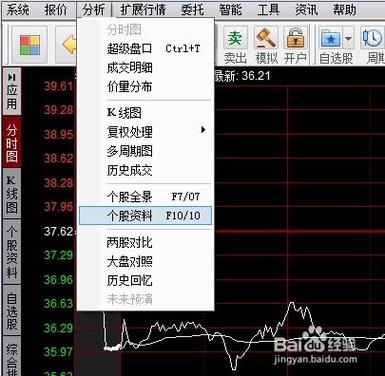This screenshot has width=385, height=376.
Task: Expand the 自选股 dropdown arrow
Action: pos(348,39)
